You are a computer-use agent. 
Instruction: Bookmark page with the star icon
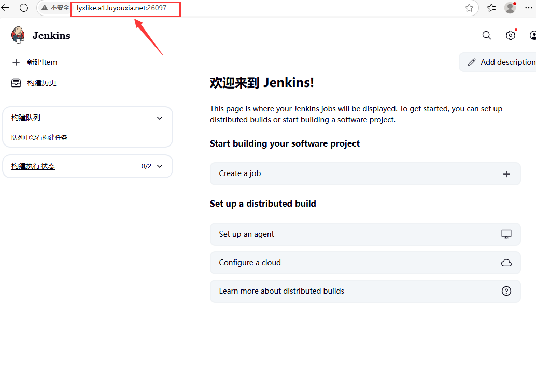pyautogui.click(x=469, y=8)
